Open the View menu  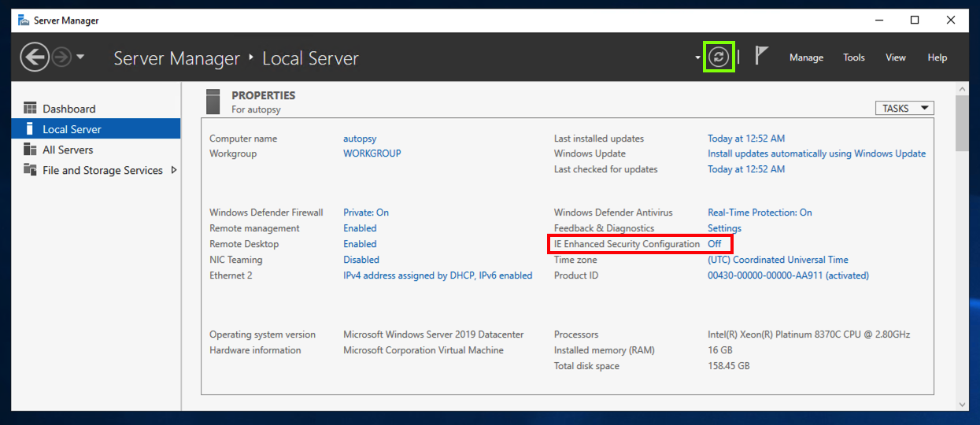896,57
